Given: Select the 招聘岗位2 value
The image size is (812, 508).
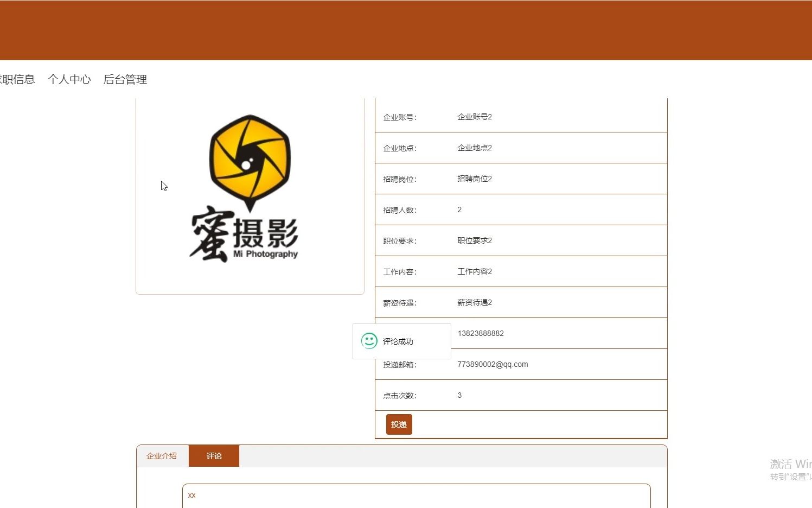Looking at the screenshot, I should pyautogui.click(x=475, y=179).
